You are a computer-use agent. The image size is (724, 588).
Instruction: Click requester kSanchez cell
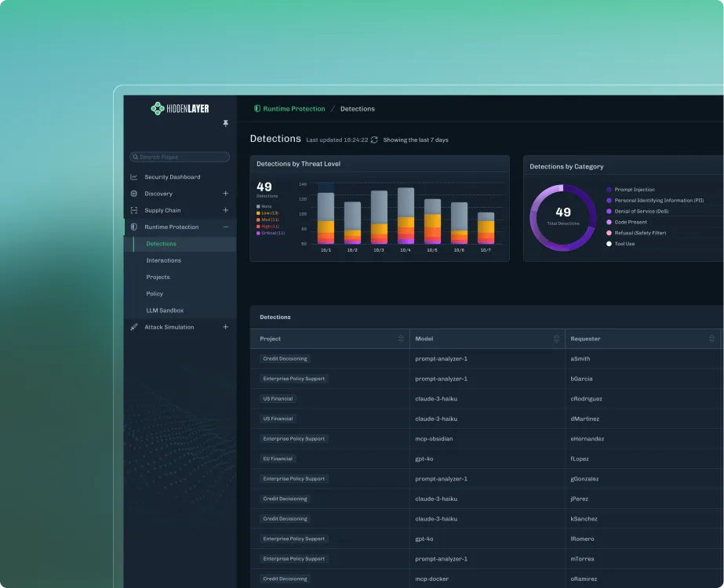(584, 519)
